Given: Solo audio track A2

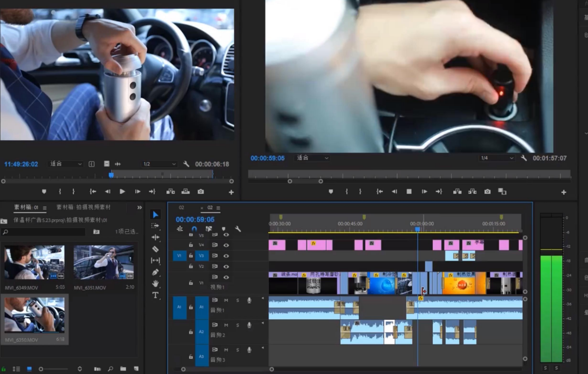Looking at the screenshot, I should [238, 325].
